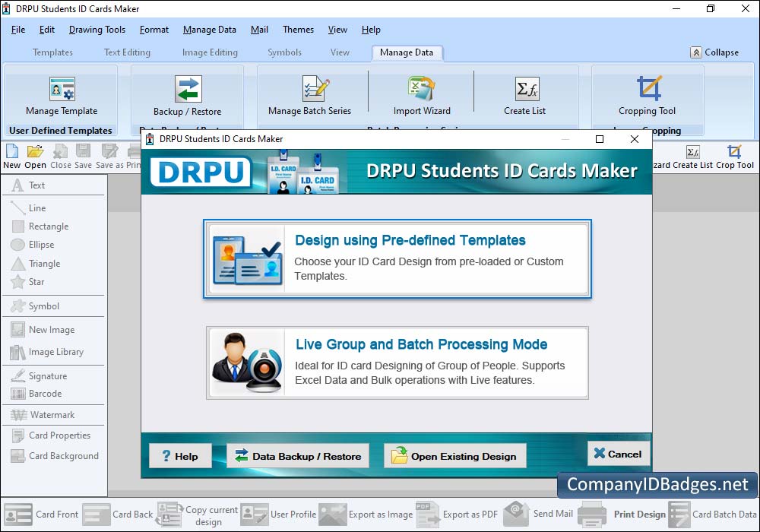Open Card Batch Data

713,514
